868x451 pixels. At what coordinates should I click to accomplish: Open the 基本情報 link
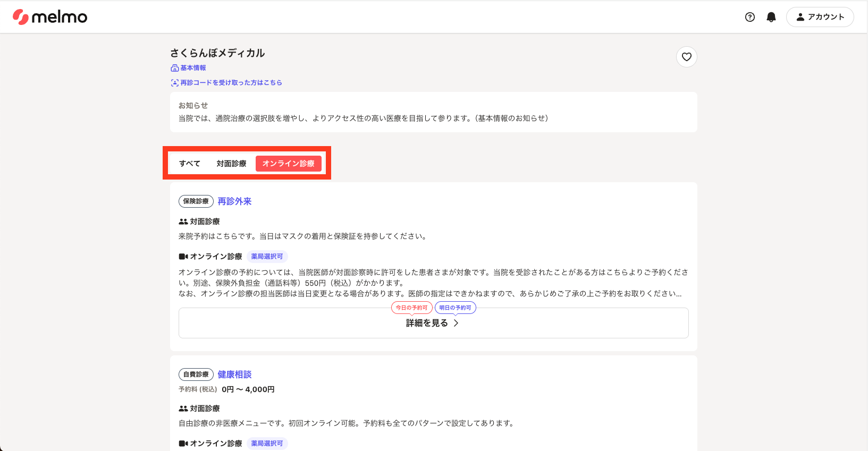pyautogui.click(x=193, y=68)
